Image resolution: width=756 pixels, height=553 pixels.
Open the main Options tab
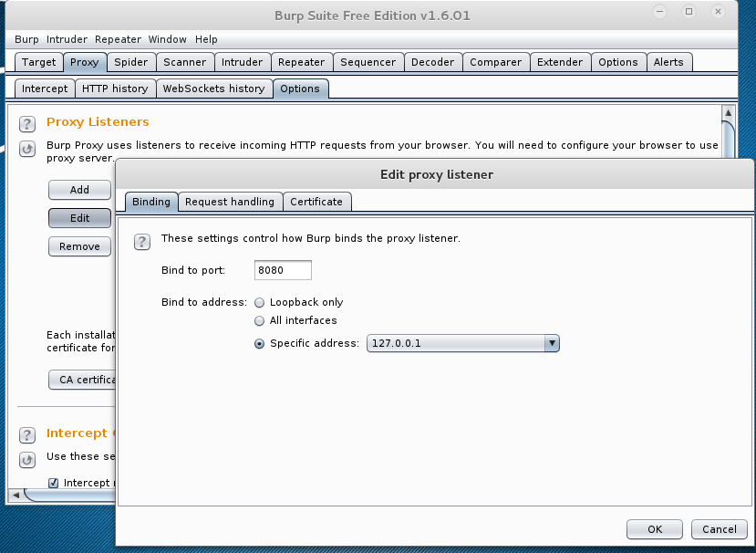click(x=618, y=62)
